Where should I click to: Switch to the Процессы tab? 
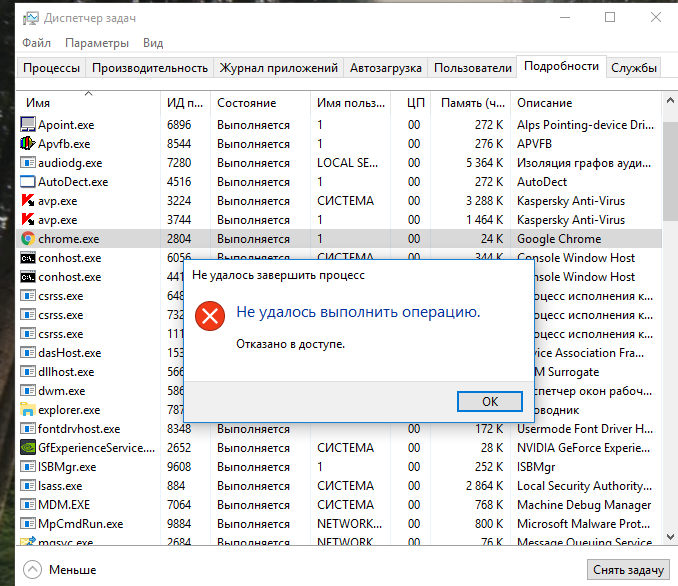51,68
